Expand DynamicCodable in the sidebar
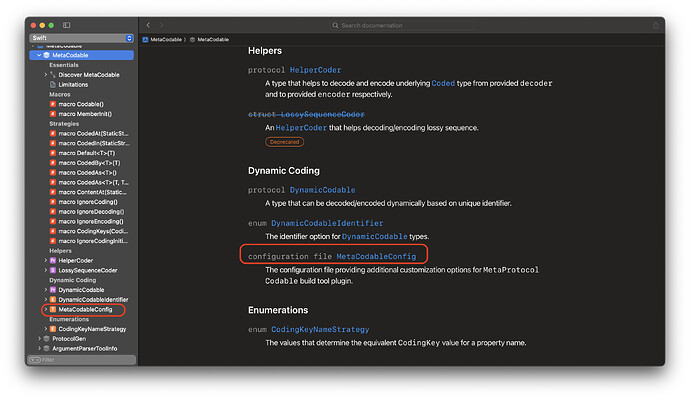This screenshot has width=690, height=399. [46, 290]
